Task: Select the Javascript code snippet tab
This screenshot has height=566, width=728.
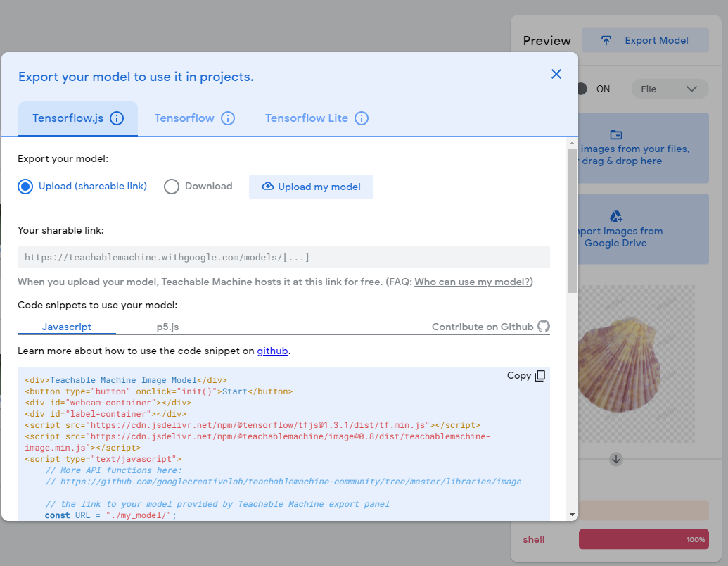Action: 66,327
